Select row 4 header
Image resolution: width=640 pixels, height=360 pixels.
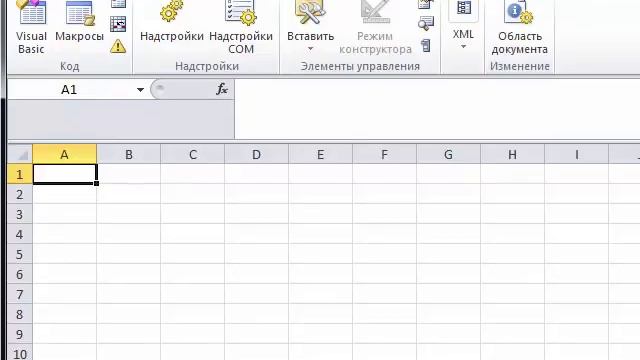pos(20,234)
